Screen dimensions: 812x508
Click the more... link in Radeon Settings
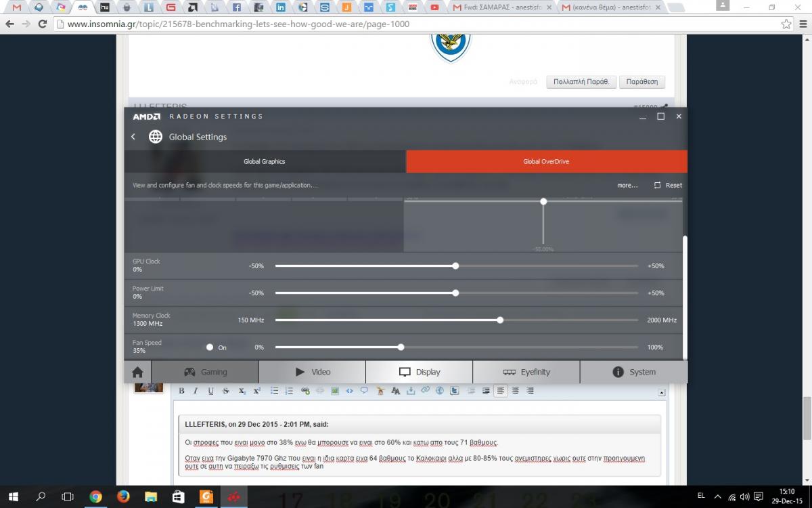[627, 185]
